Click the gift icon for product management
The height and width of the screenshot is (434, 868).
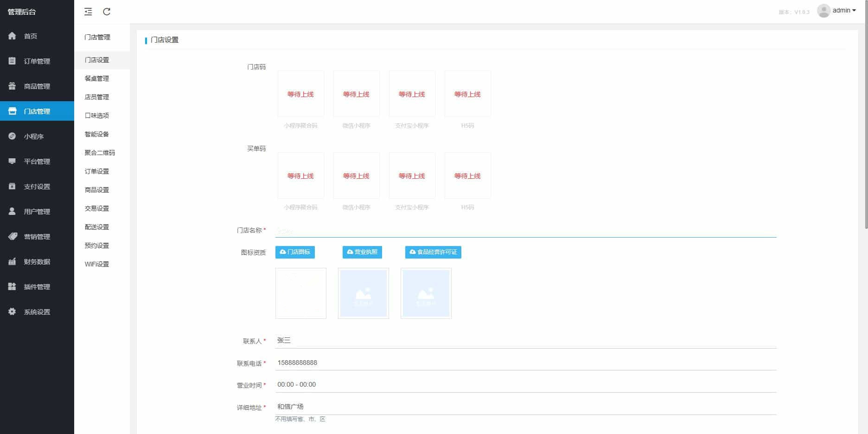point(12,86)
